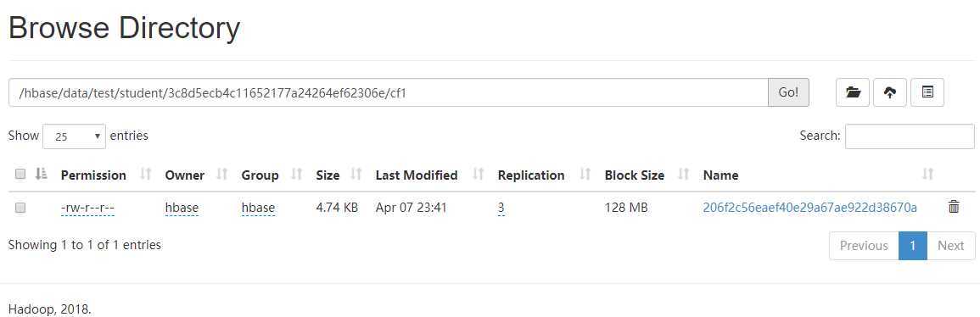Open the file link 206f2c56eaef40e29a67ae922d38670a

(x=810, y=208)
